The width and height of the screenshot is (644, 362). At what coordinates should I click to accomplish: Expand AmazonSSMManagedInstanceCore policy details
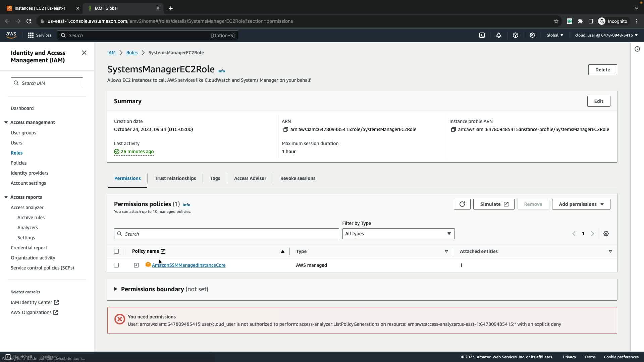[136, 265]
